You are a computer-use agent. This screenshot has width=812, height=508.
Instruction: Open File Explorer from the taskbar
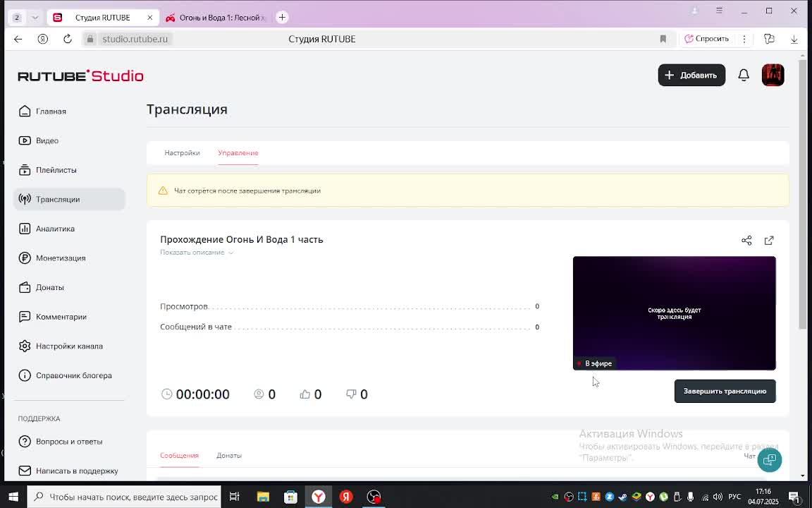(x=263, y=497)
